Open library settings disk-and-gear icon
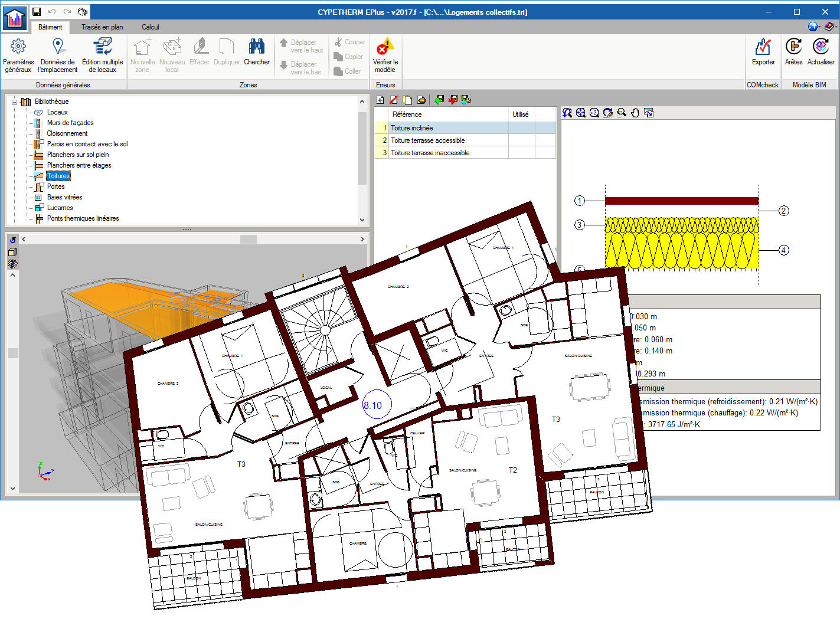The image size is (840, 619). (466, 100)
